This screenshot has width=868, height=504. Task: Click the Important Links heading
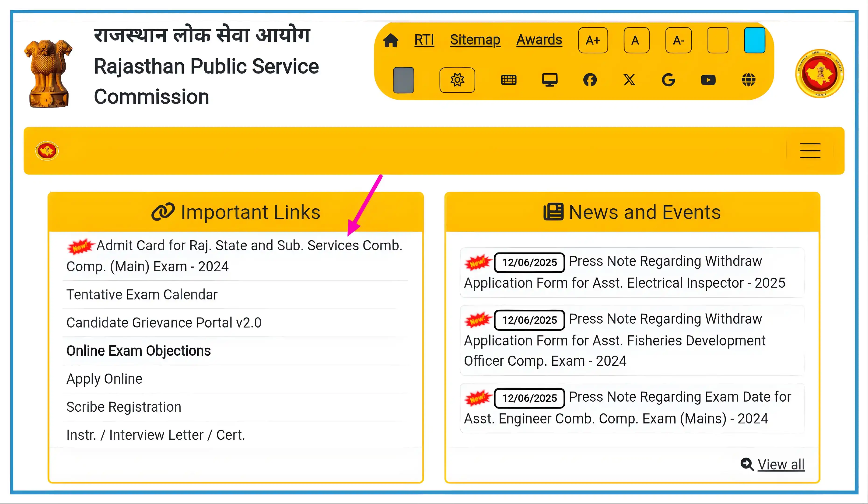pyautogui.click(x=250, y=212)
